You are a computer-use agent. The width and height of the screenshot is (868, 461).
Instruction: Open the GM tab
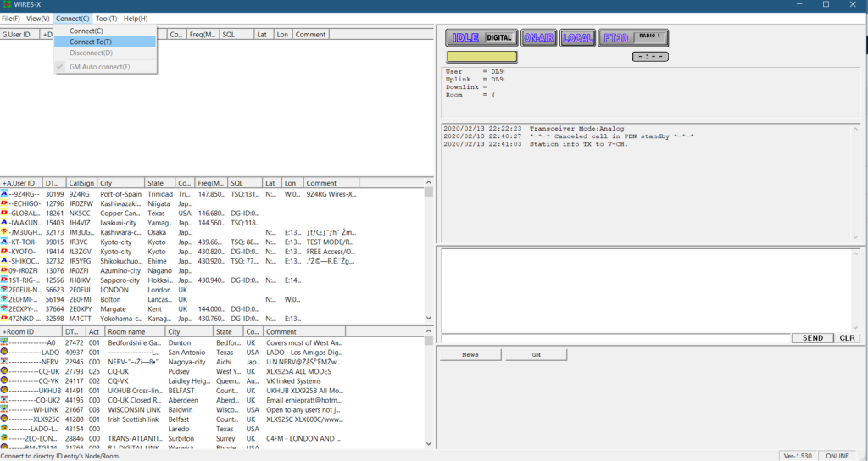click(536, 355)
